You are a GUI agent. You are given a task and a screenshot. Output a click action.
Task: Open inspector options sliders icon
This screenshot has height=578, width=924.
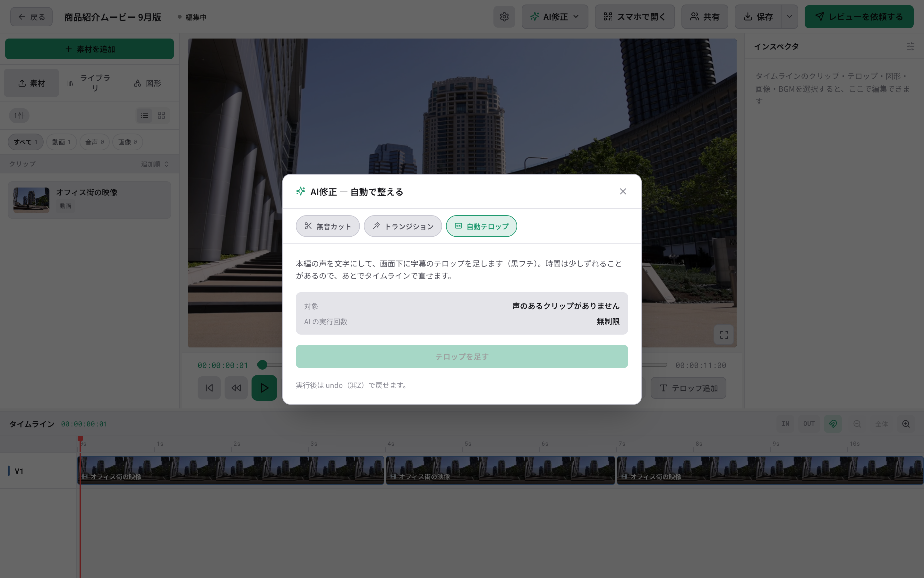click(x=910, y=47)
